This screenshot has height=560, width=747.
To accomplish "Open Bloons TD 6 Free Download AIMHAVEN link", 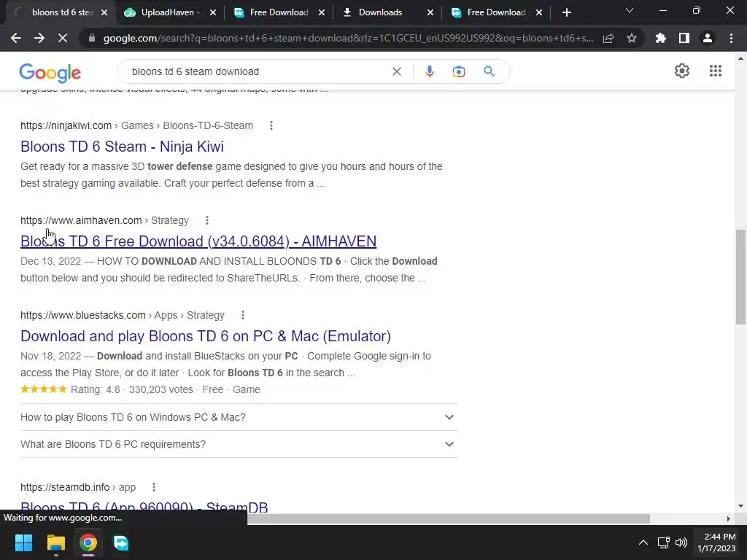I will [x=198, y=241].
